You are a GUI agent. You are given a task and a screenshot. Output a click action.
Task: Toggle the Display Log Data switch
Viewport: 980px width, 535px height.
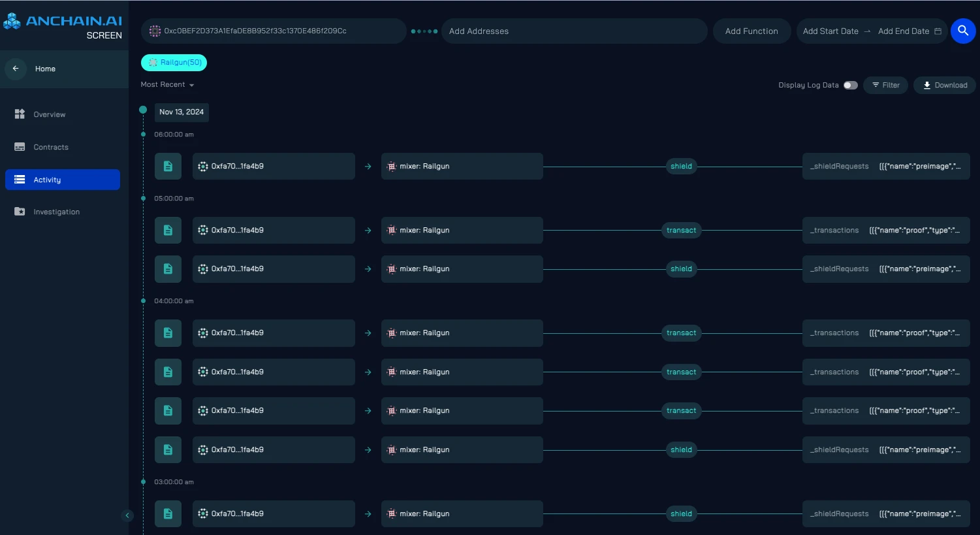[x=850, y=85]
